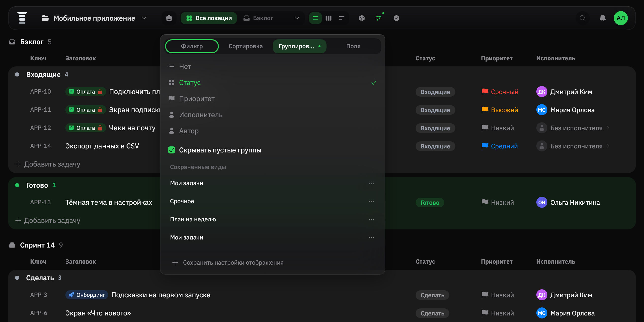Click the app logo icon
This screenshot has height=322, width=644.
22,18
